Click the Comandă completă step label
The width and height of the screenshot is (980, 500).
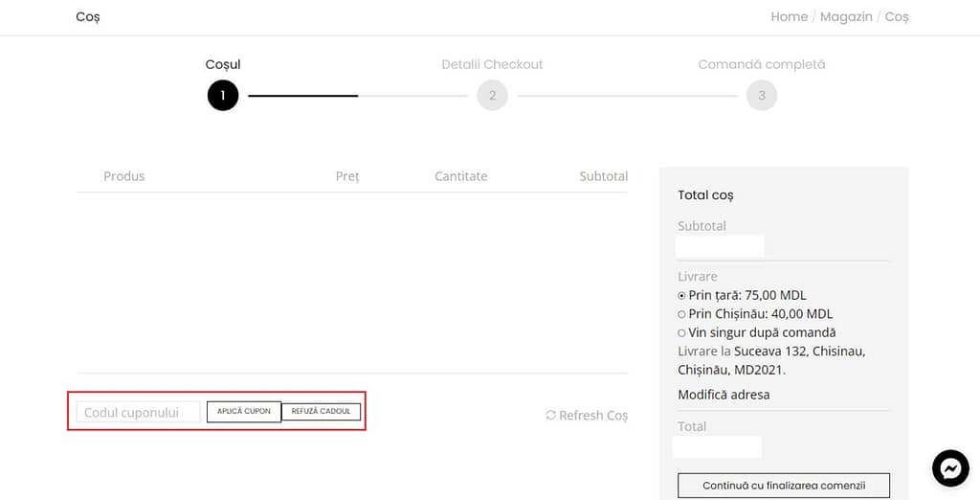tap(762, 64)
